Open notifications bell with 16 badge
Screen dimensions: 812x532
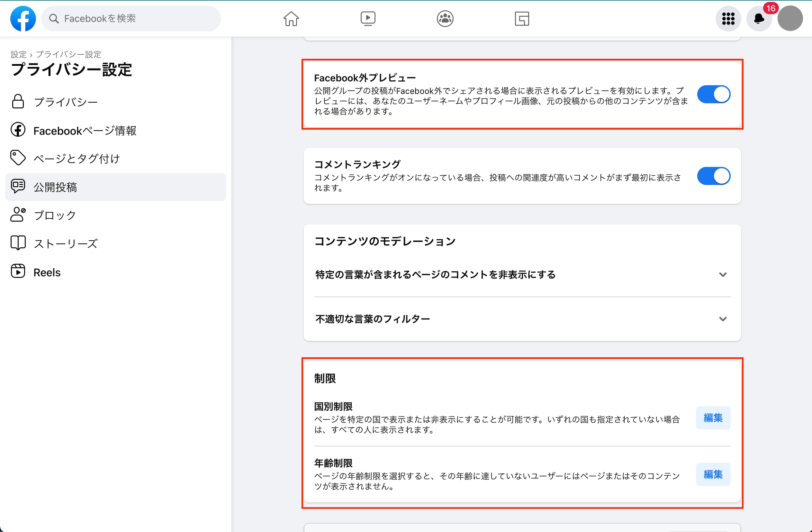[759, 18]
